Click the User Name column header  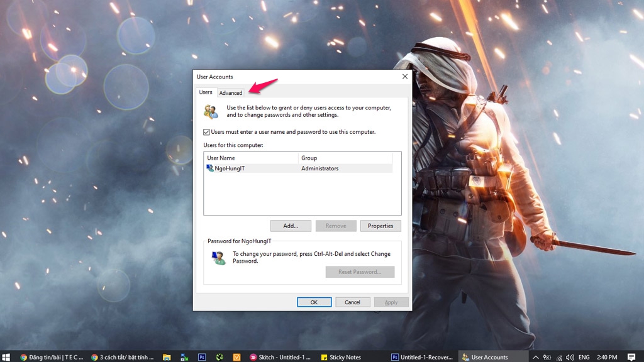coord(251,158)
